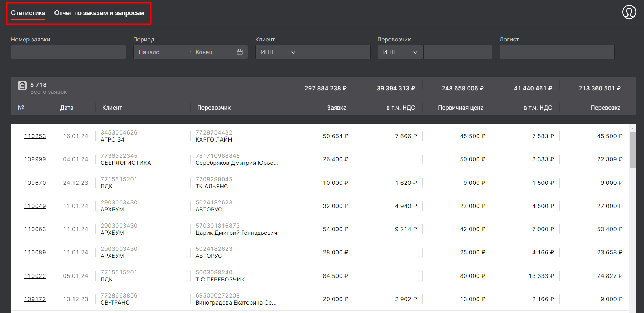This screenshot has width=644, height=313.
Task: Click carrier Т.С.ПЕРЕВОЗЧИК
Action: click(x=220, y=279)
